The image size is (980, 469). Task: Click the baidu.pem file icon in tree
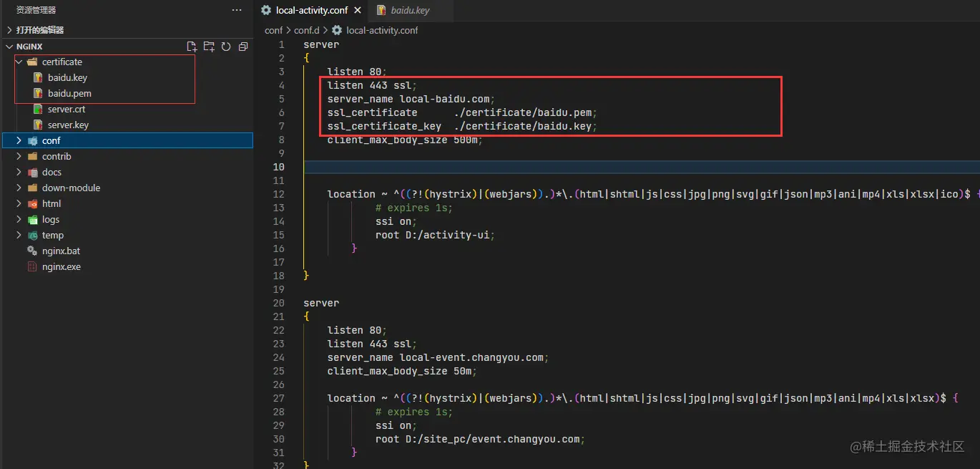38,93
